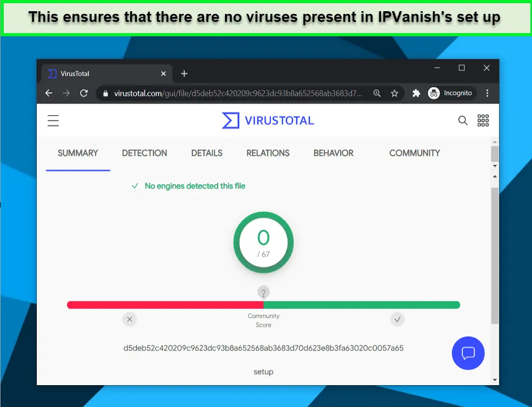Vote file as harmless with check button
The height and width of the screenshot is (407, 532).
pos(397,319)
